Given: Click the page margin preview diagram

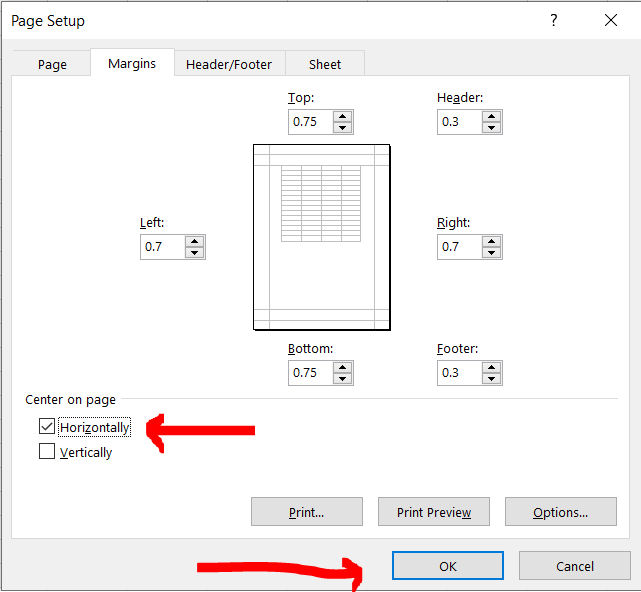Looking at the screenshot, I should coord(322,237).
